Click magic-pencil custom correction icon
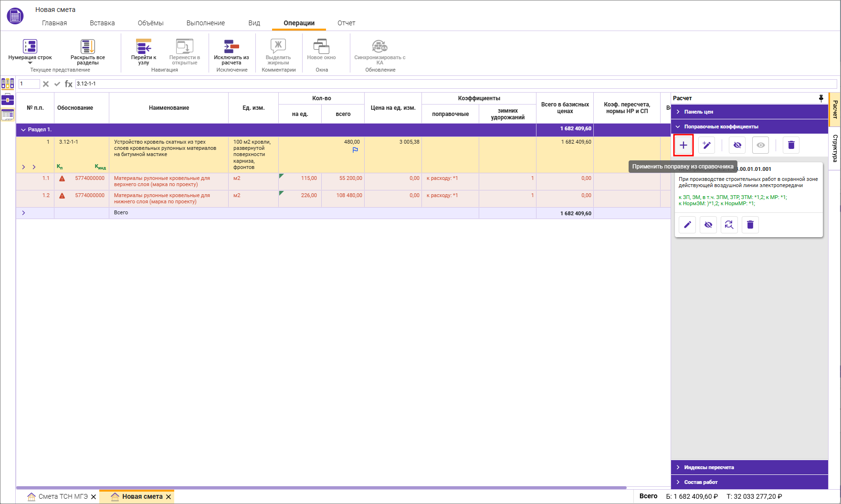Image resolution: width=841 pixels, height=504 pixels. (706, 145)
